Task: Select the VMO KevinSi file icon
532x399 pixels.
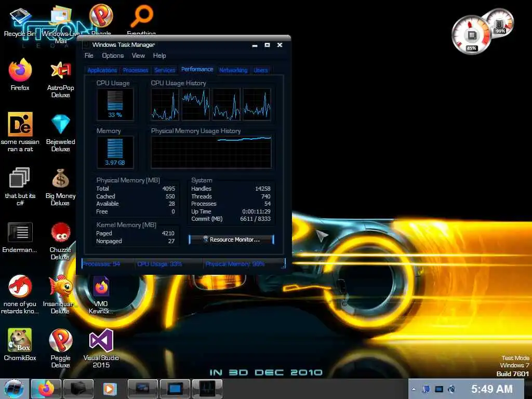Action: point(101,295)
